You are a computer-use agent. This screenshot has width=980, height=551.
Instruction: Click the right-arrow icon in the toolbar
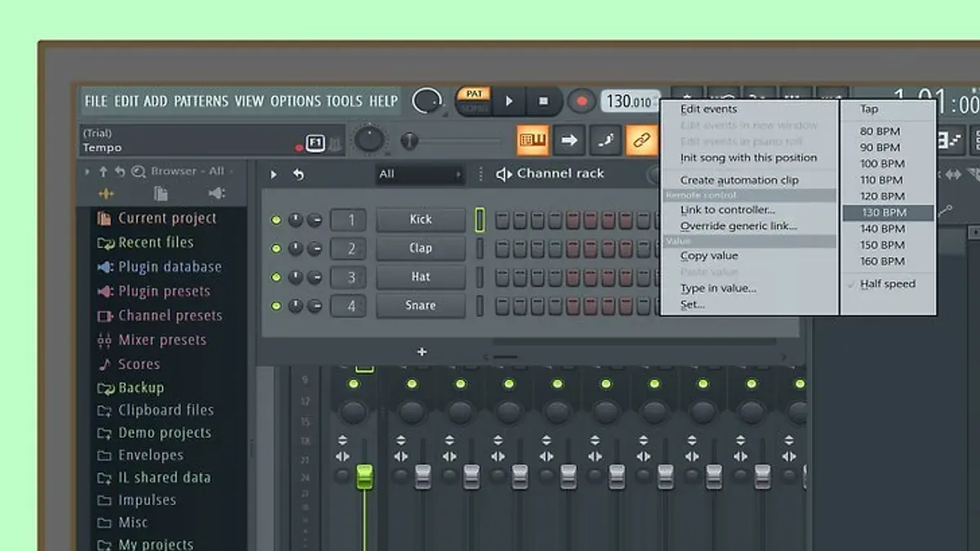569,140
